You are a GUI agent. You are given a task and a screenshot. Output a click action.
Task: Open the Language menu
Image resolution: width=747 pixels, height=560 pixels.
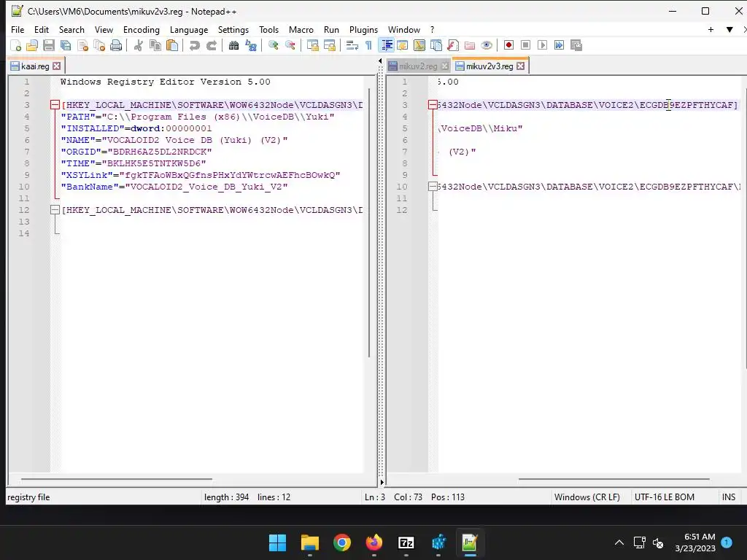[189, 29]
